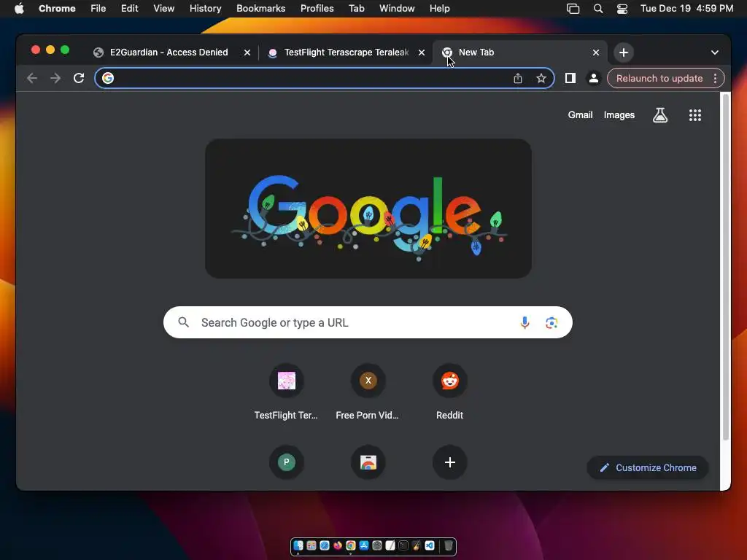Start voice search with the microphone
This screenshot has width=747, height=560.
(x=525, y=323)
